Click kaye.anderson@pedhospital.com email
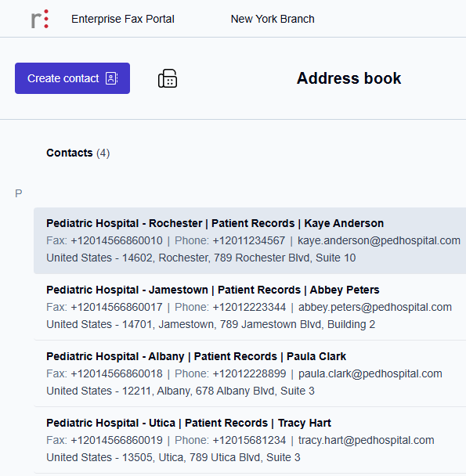Image resolution: width=466 pixels, height=476 pixels. (x=379, y=240)
